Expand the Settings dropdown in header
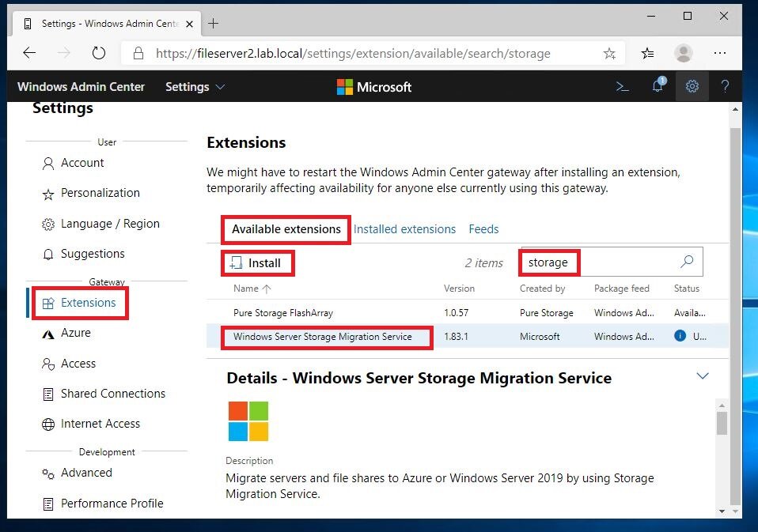 [195, 87]
